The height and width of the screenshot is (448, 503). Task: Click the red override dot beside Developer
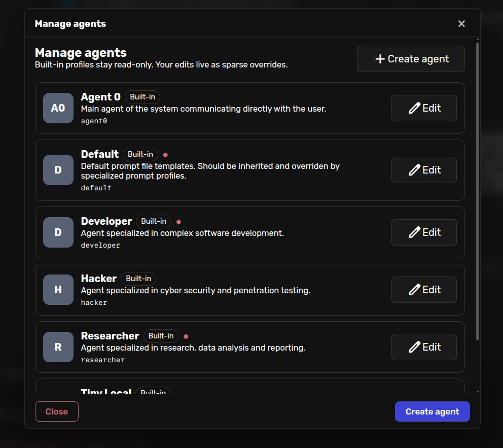[x=179, y=222]
